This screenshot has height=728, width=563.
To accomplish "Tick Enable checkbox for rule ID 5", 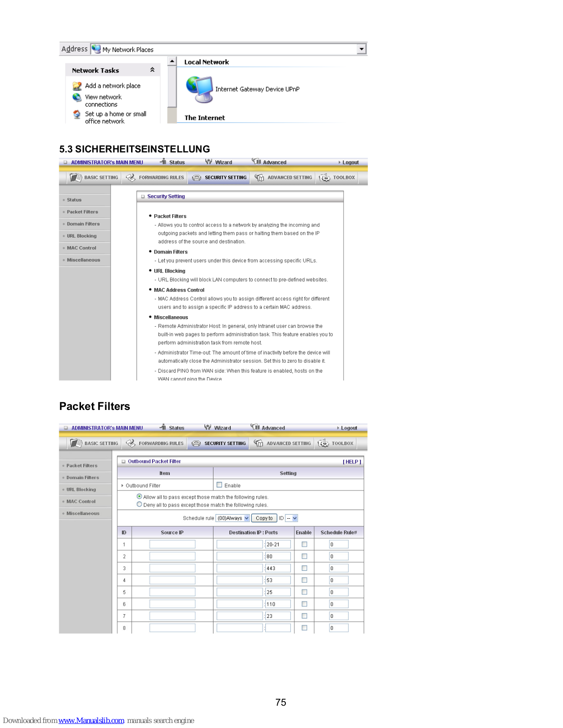I will tap(304, 592).
